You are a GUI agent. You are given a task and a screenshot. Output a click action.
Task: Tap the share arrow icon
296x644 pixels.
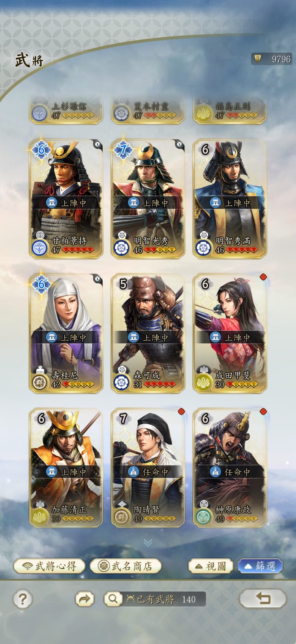[85, 599]
